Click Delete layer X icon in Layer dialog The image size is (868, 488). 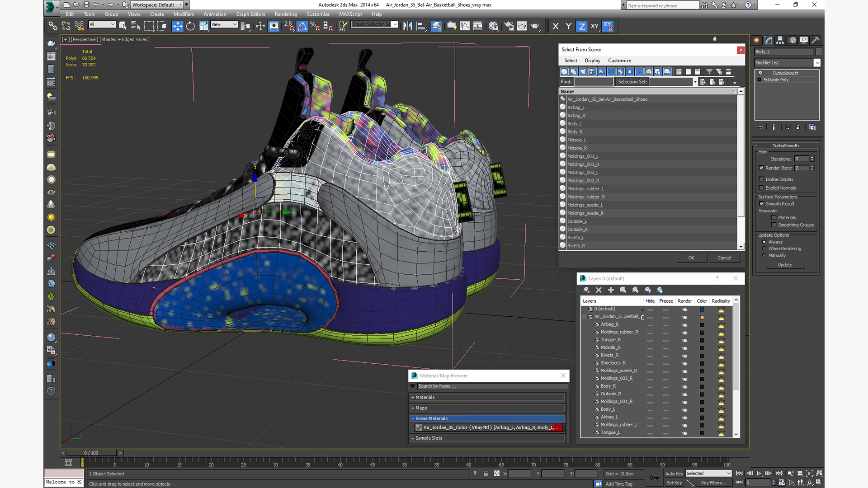599,290
